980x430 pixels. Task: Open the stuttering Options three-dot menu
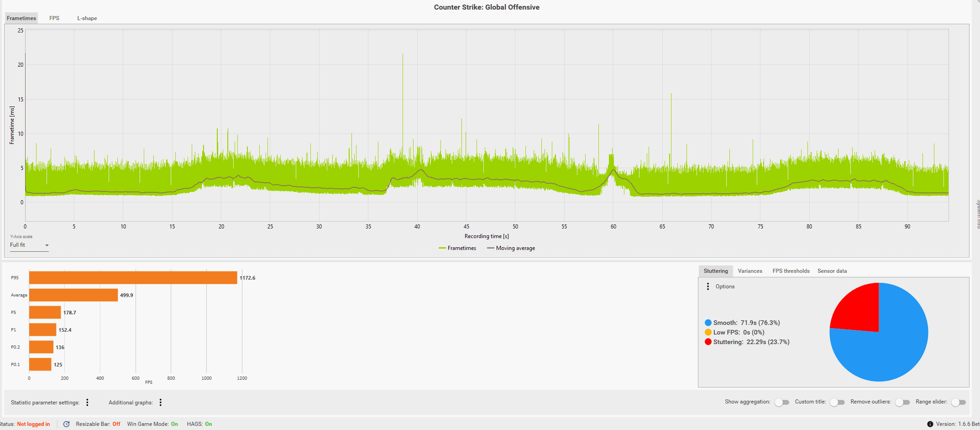pos(708,287)
